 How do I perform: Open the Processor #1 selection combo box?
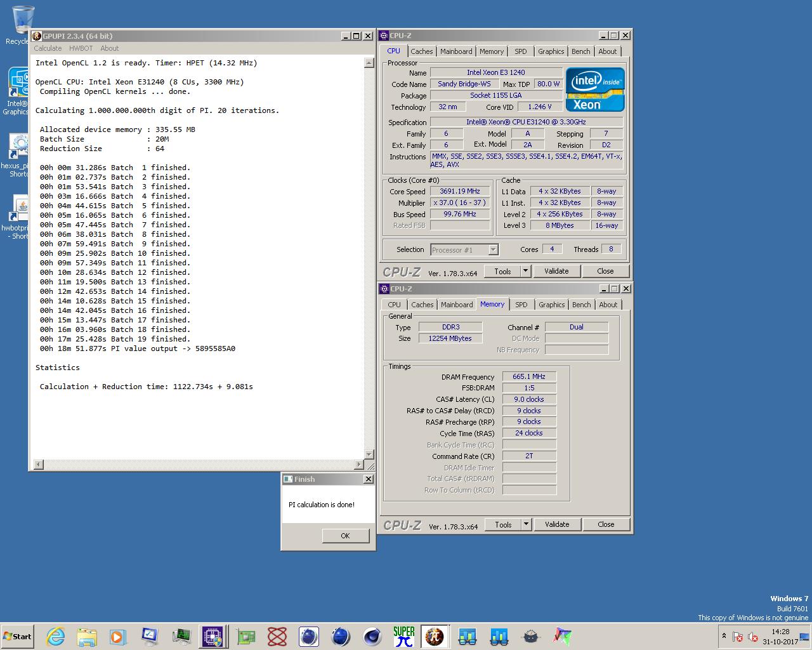coord(464,250)
